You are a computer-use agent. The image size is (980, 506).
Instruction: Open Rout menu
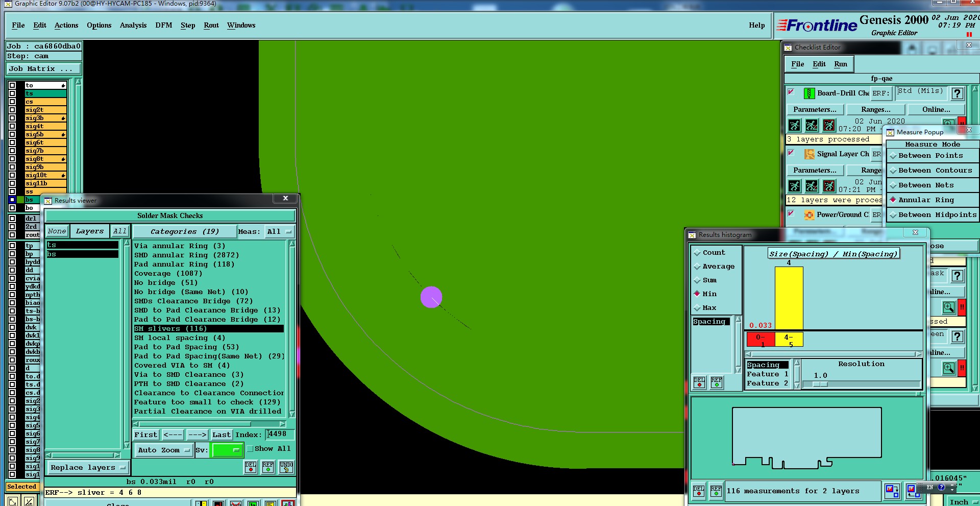point(211,26)
